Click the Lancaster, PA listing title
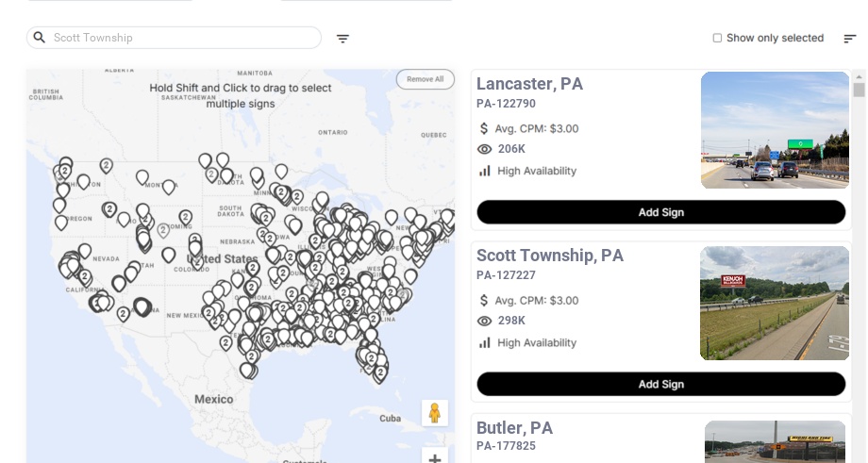The width and height of the screenshot is (868, 463). pos(529,84)
